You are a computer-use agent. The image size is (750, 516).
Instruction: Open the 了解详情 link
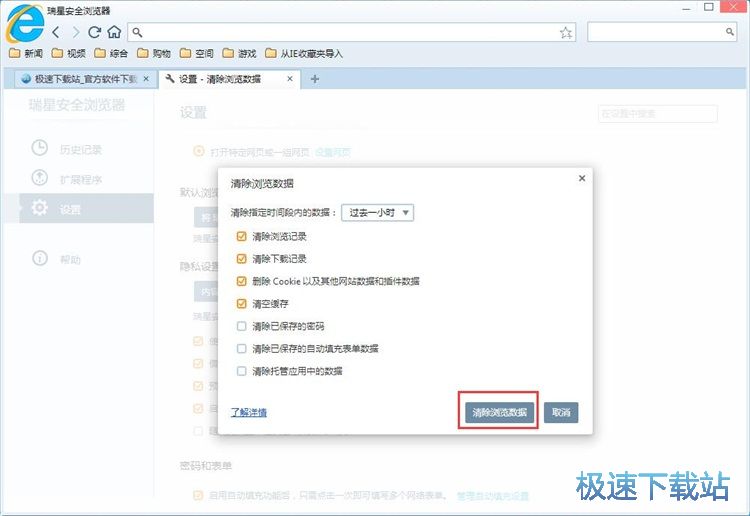(x=249, y=412)
